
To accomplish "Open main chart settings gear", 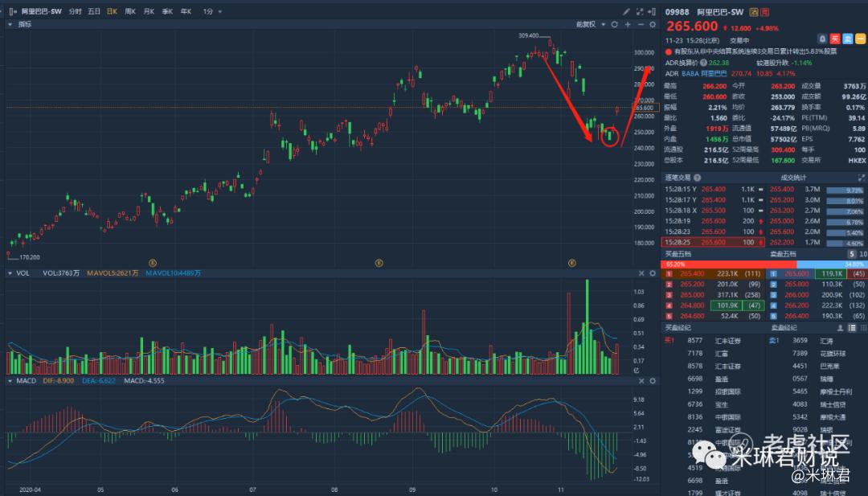I will [x=653, y=24].
